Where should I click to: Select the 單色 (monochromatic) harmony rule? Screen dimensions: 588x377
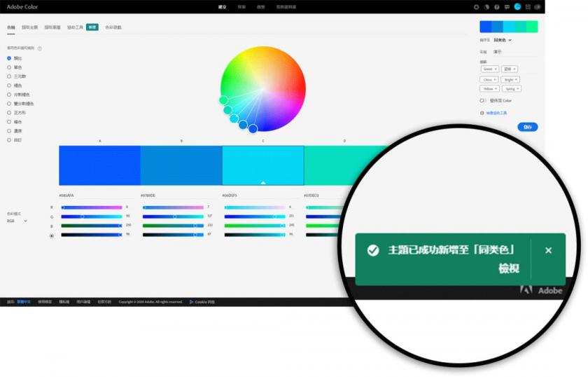(x=9, y=67)
